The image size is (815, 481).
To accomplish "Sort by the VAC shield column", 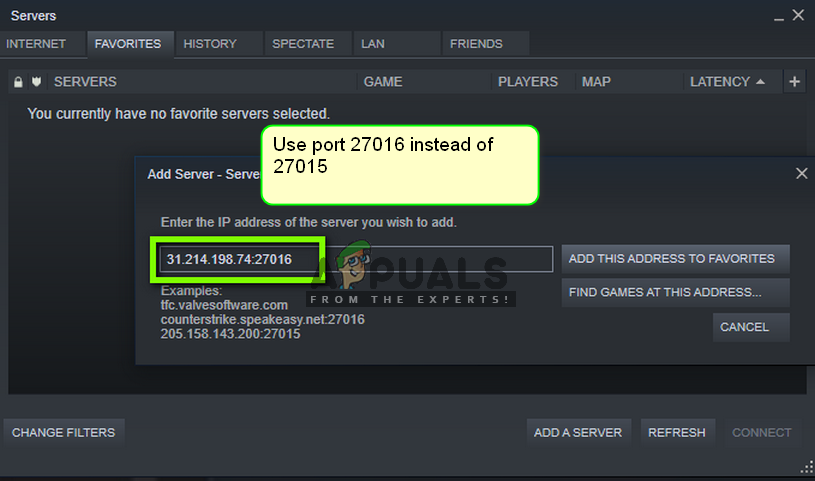I will (x=36, y=82).
